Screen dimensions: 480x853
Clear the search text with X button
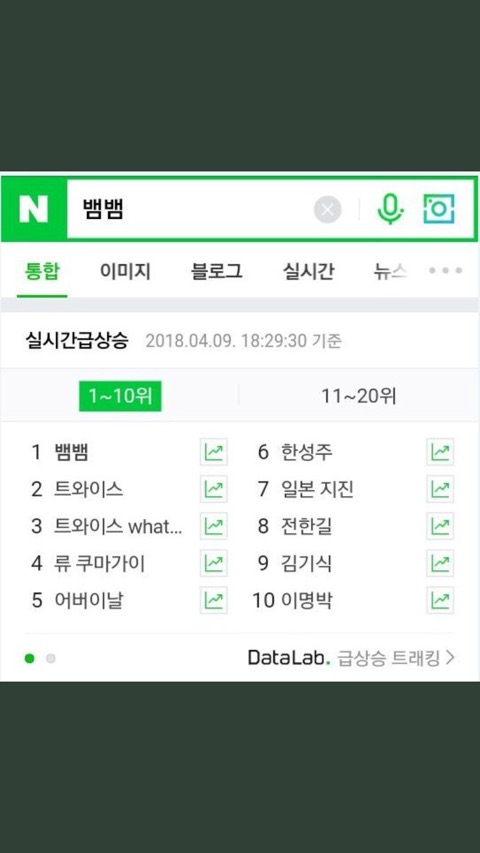pyautogui.click(x=328, y=209)
